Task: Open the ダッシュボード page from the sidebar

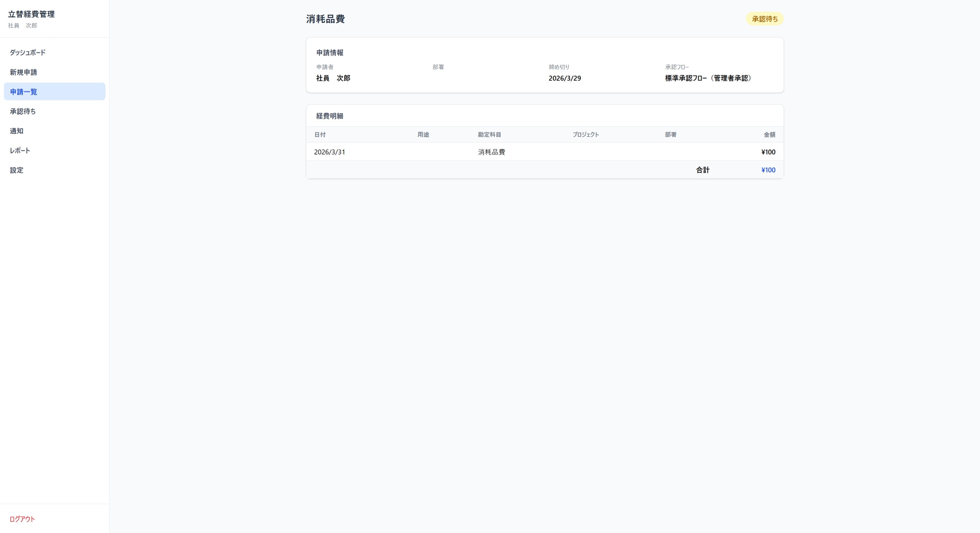Action: click(x=27, y=52)
